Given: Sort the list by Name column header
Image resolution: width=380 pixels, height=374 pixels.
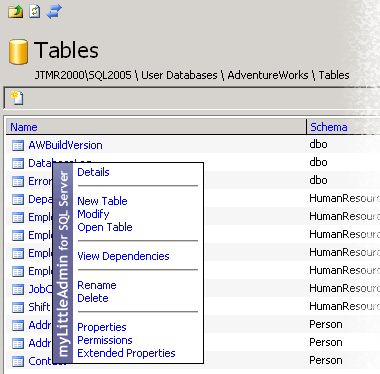Looking at the screenshot, I should pos(24,127).
